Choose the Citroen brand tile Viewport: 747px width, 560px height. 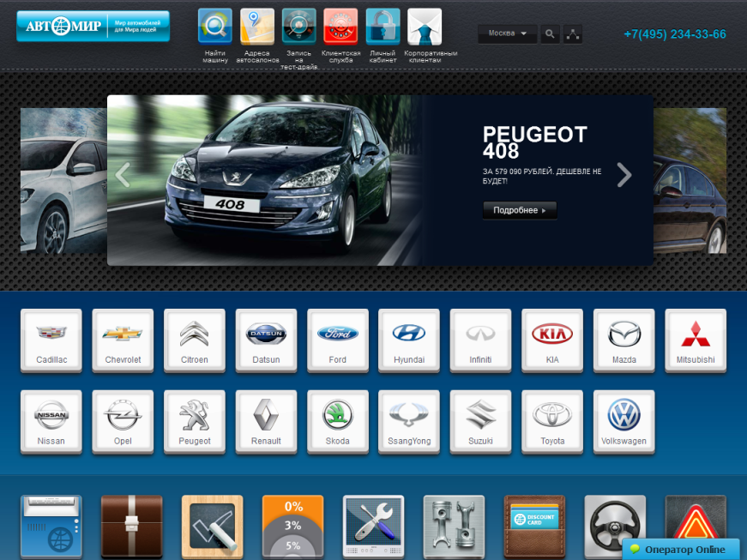(195, 340)
